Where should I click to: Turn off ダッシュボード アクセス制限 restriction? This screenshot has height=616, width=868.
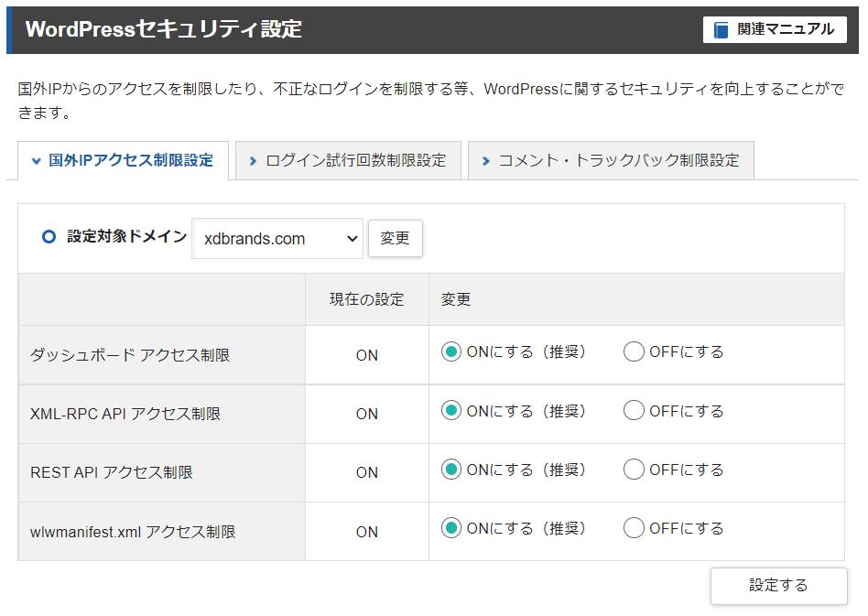pyautogui.click(x=633, y=351)
